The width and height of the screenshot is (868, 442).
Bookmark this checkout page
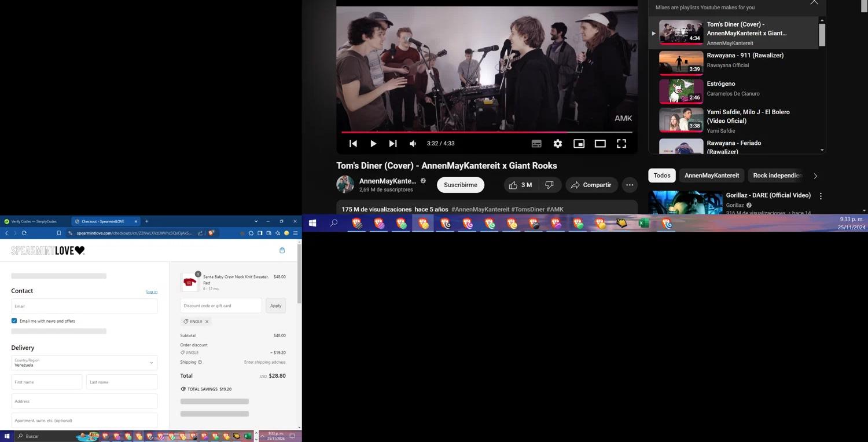point(58,233)
